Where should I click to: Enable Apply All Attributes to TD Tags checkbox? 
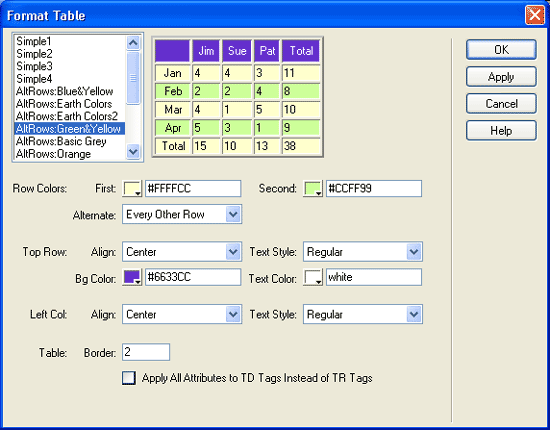(129, 378)
